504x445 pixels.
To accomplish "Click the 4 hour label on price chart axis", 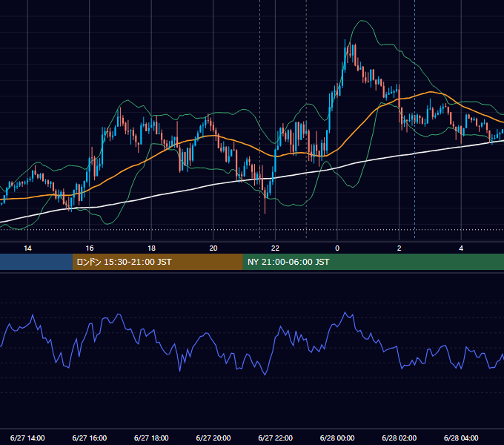I will [461, 248].
